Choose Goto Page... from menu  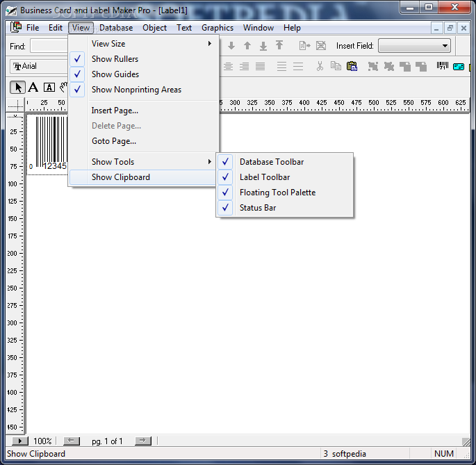click(143, 141)
